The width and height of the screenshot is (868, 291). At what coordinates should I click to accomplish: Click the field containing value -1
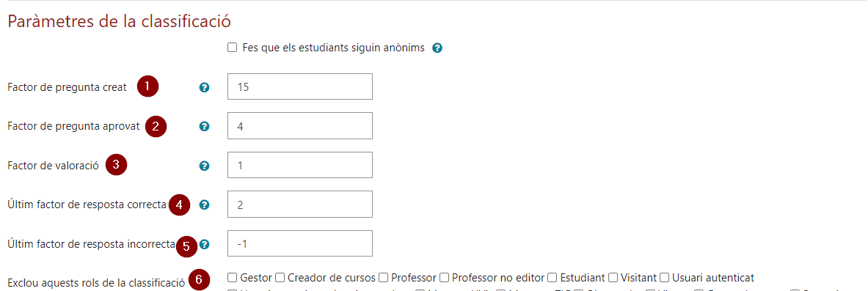click(x=300, y=244)
